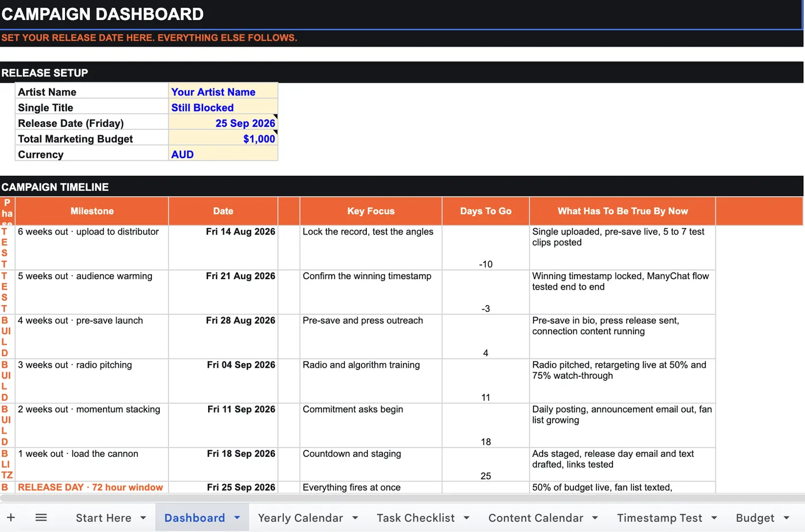Select the 'Days To Go' header cell
This screenshot has width=805, height=532.
[486, 211]
